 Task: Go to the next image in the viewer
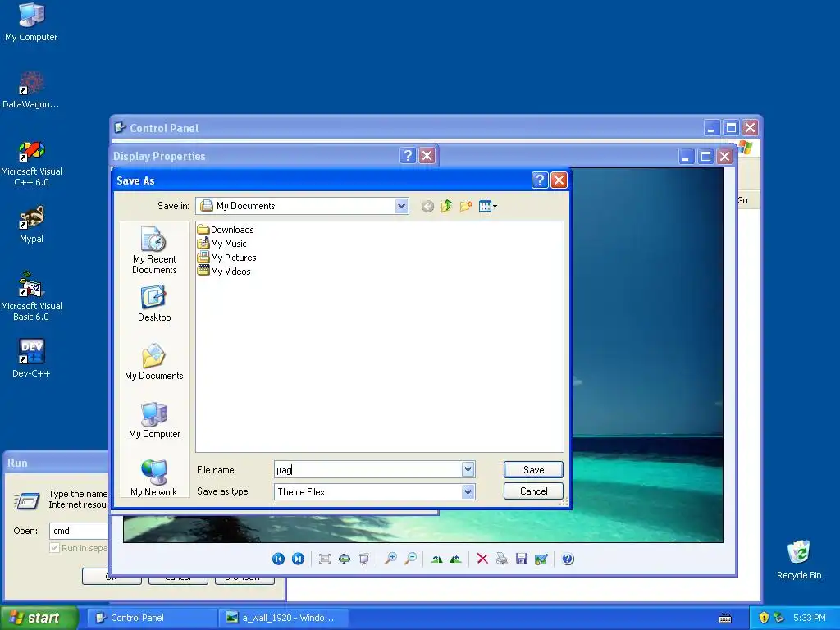298,559
